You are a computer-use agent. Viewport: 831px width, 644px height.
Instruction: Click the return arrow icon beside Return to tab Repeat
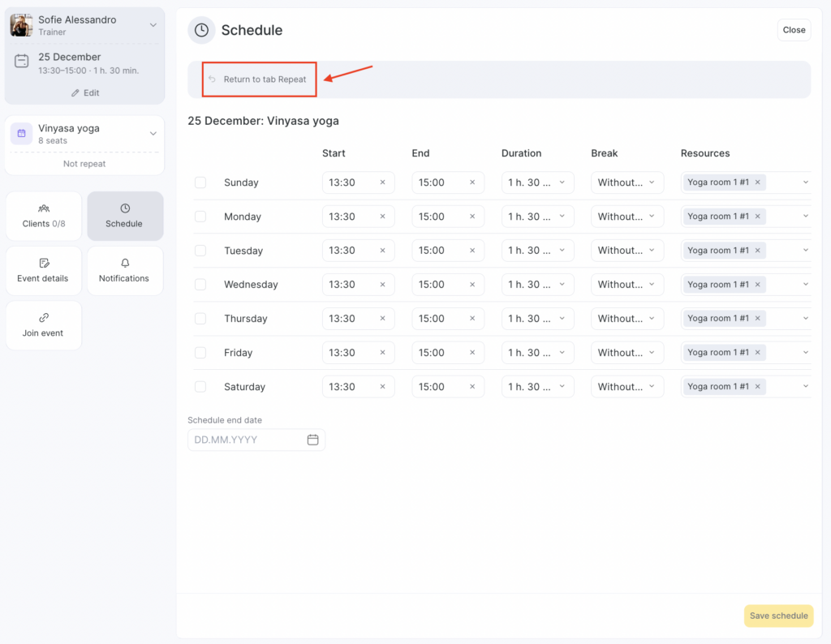[x=212, y=79]
